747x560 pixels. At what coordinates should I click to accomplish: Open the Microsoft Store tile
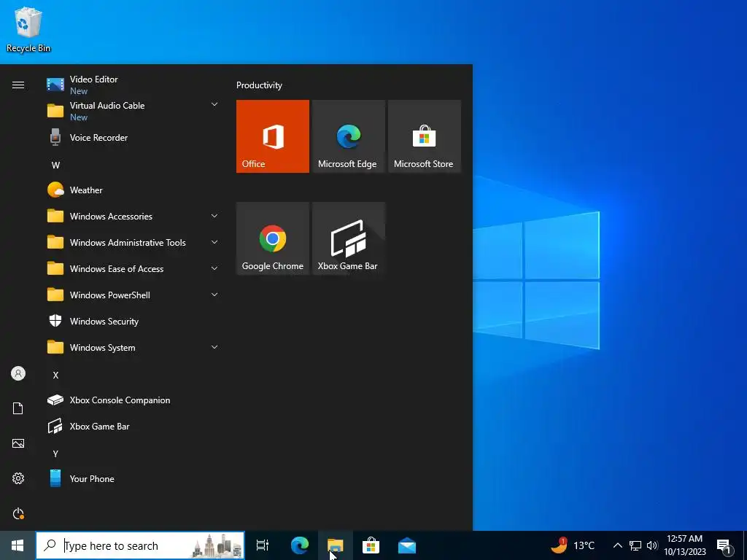pos(425,136)
